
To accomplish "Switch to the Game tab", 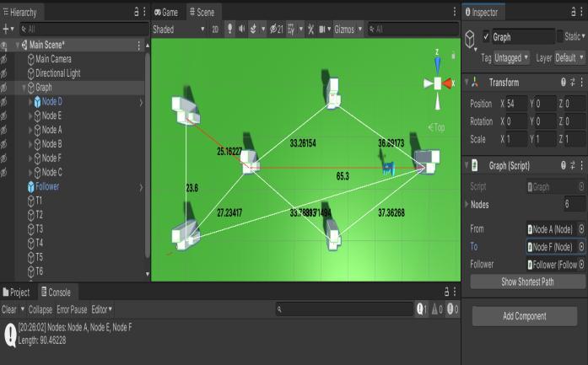I will point(166,13).
